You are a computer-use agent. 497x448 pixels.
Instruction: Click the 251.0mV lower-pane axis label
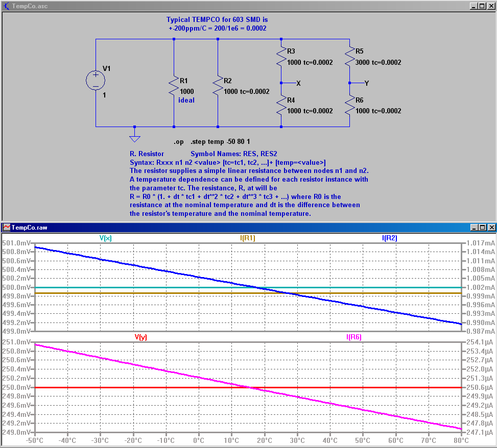[16, 342]
